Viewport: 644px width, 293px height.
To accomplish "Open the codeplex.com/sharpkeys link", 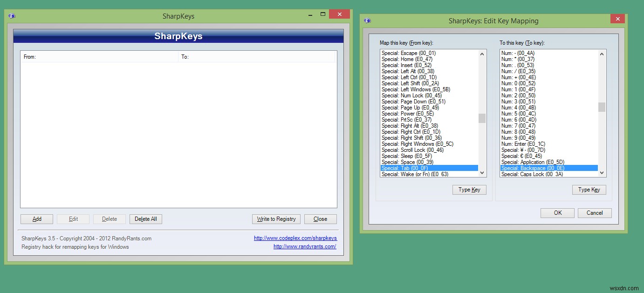I will click(295, 238).
